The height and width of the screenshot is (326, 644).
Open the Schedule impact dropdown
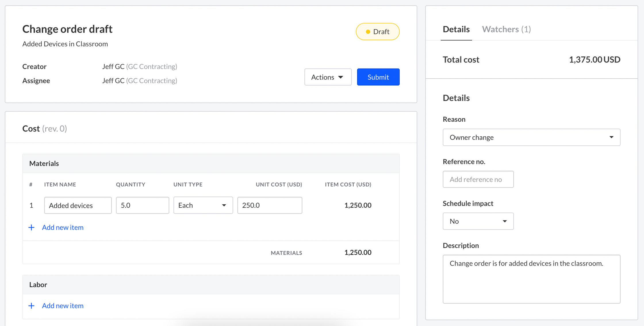click(478, 221)
